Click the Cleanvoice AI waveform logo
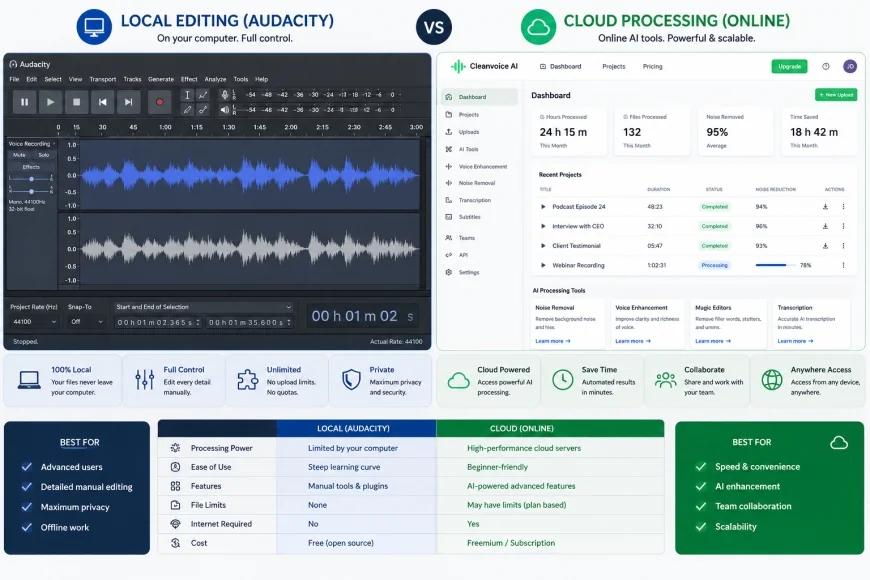This screenshot has height=580, width=870. [x=458, y=67]
